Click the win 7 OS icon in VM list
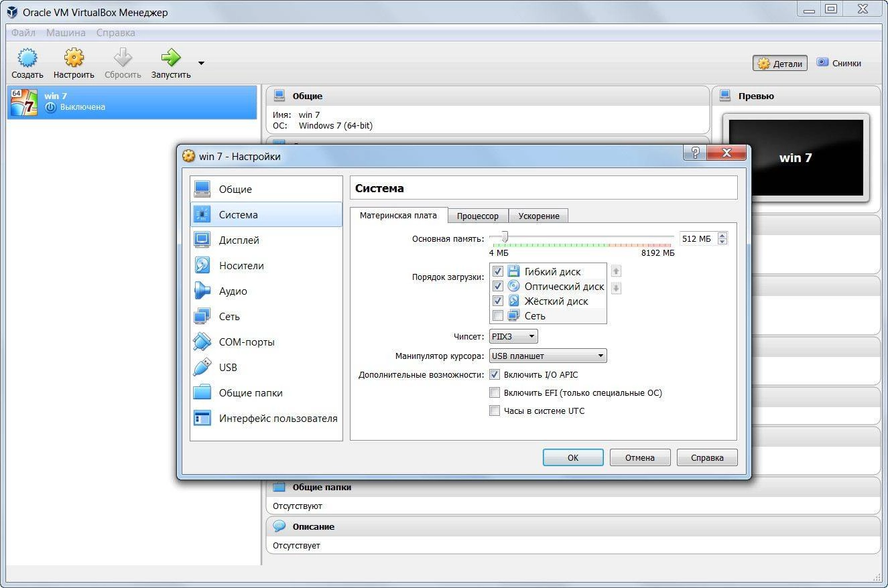Image resolution: width=888 pixels, height=588 pixels. (x=24, y=102)
